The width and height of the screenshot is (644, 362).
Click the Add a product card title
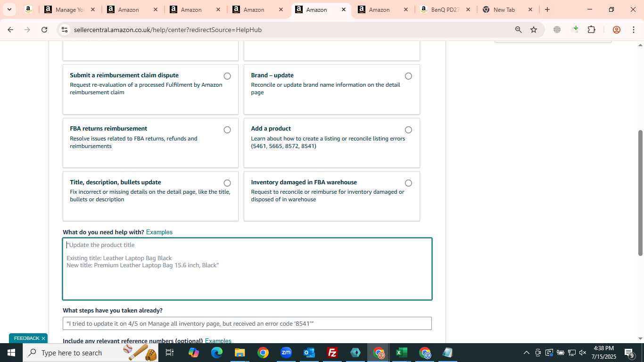[271, 129]
